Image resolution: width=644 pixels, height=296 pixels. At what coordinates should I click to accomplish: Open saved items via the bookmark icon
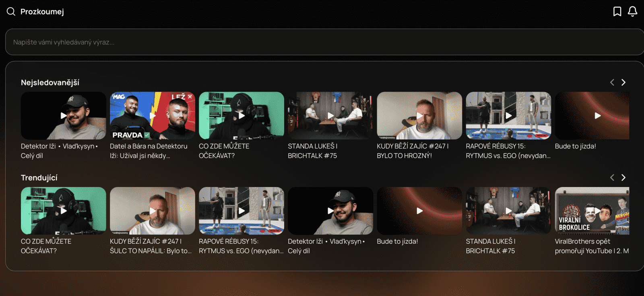pyautogui.click(x=617, y=12)
